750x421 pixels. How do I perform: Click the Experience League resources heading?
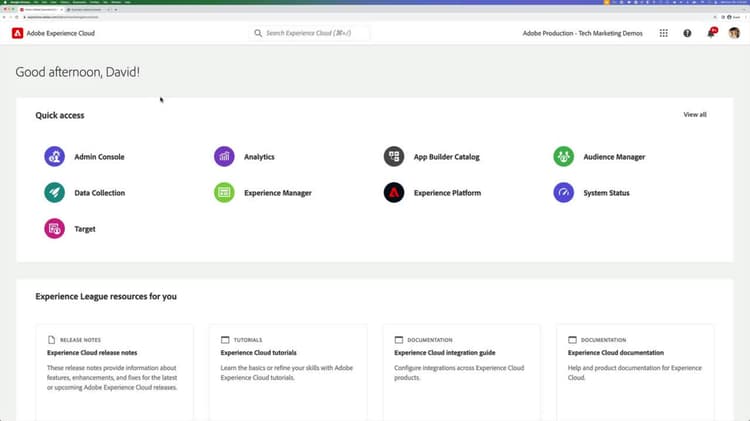[x=106, y=296]
